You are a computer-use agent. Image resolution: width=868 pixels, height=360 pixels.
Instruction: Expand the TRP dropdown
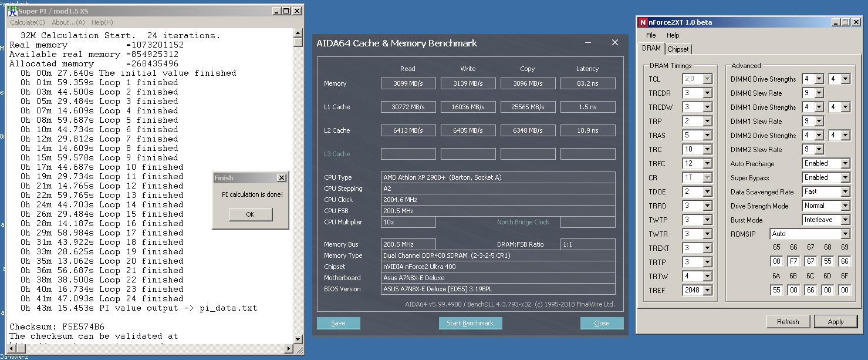pyautogui.click(x=707, y=121)
